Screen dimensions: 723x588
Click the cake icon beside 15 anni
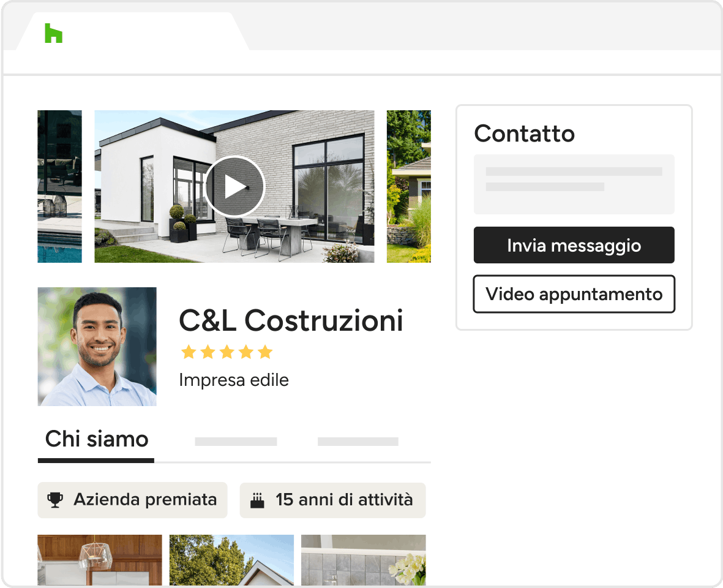tap(257, 500)
